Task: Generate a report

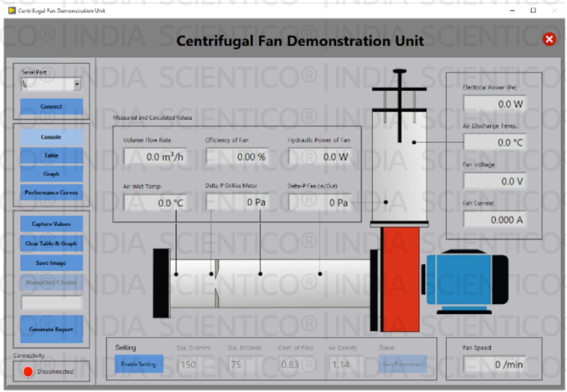Action: [52, 329]
